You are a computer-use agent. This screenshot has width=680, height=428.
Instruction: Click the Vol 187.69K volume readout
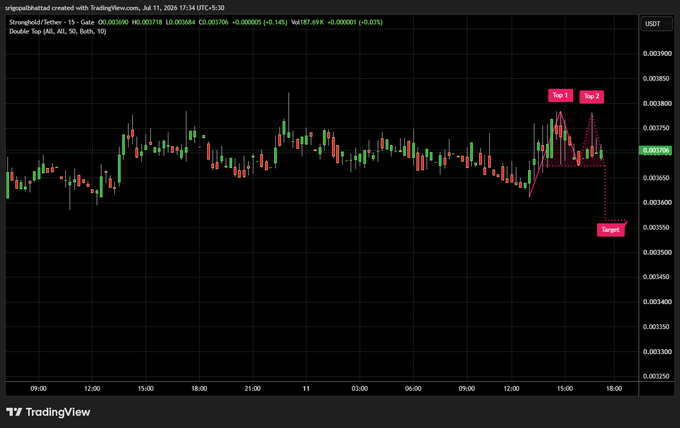tap(307, 22)
